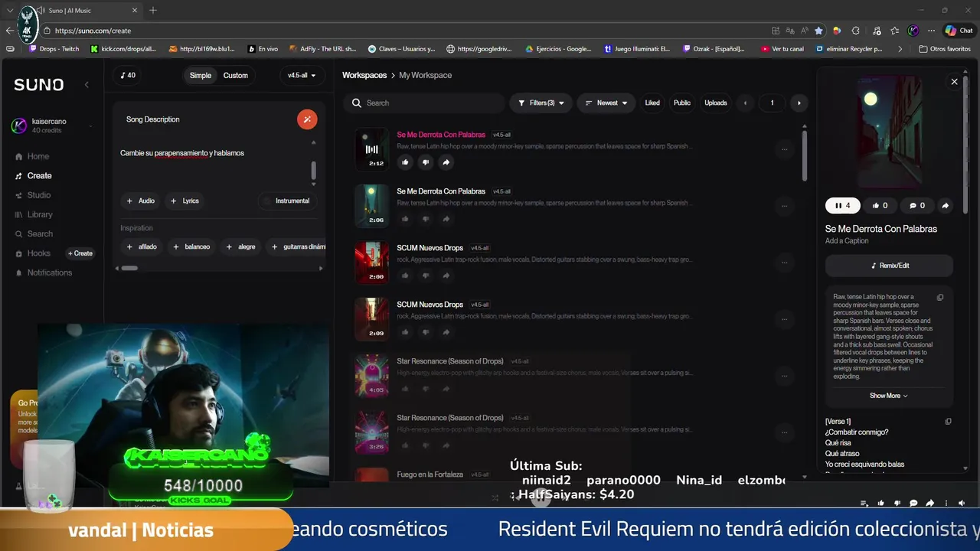The width and height of the screenshot is (980, 551).
Task: Open more options for the 2:06 track
Action: pos(784,206)
